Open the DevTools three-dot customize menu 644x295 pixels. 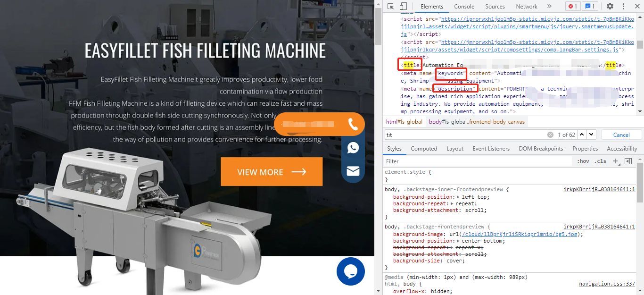623,6
